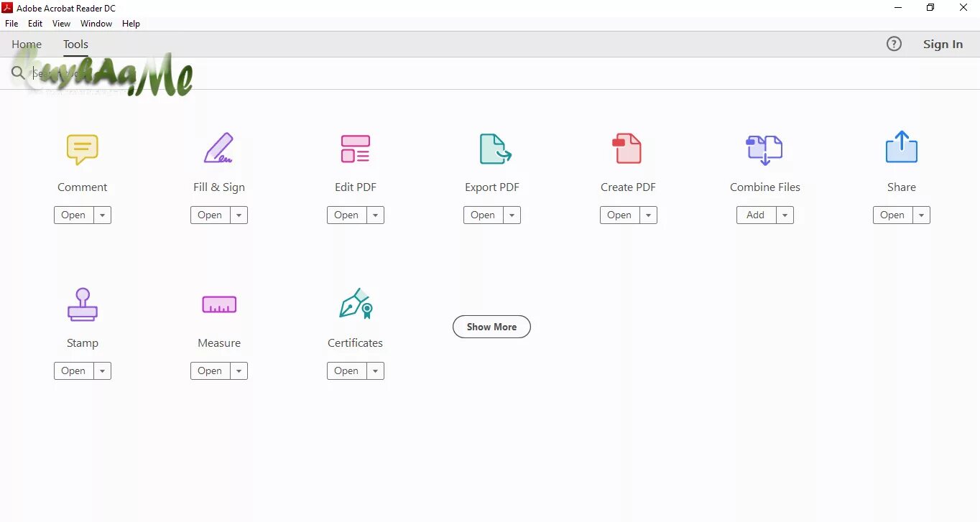Click the Create PDF icon

click(627, 149)
